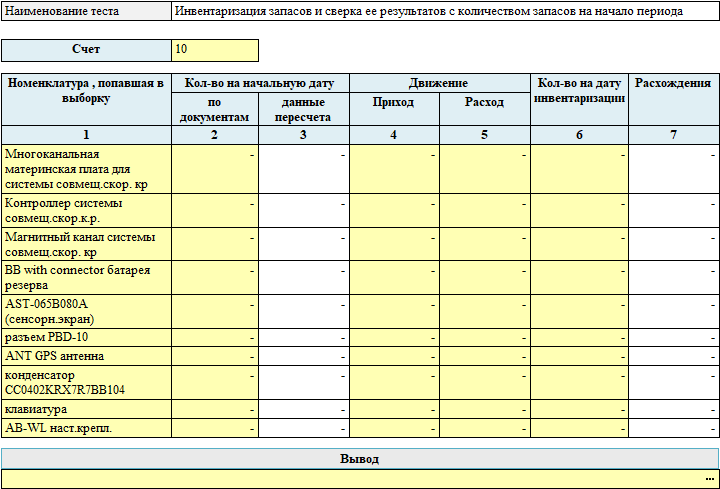Click the Расход cell in ANT GPS антенна row
The height and width of the screenshot is (489, 720).
pyautogui.click(x=484, y=356)
